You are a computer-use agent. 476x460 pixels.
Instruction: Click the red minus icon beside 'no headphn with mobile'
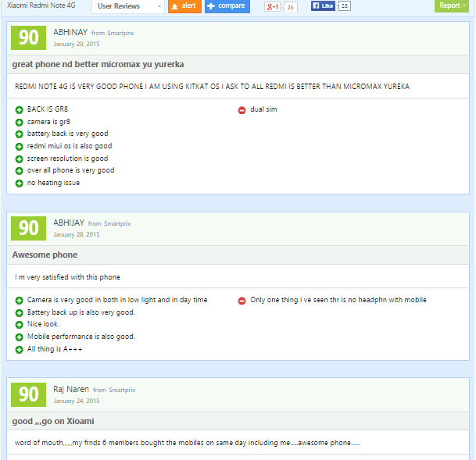(x=242, y=301)
